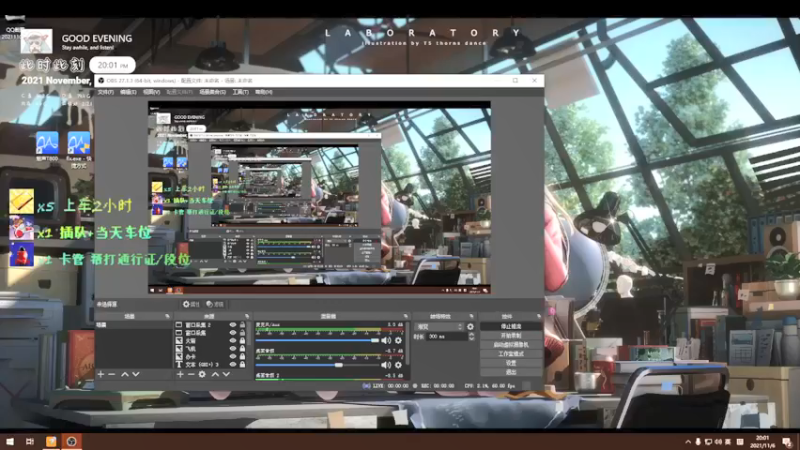Open the 文件(F) menu
Image resolution: width=800 pixels, height=450 pixels.
[106, 92]
